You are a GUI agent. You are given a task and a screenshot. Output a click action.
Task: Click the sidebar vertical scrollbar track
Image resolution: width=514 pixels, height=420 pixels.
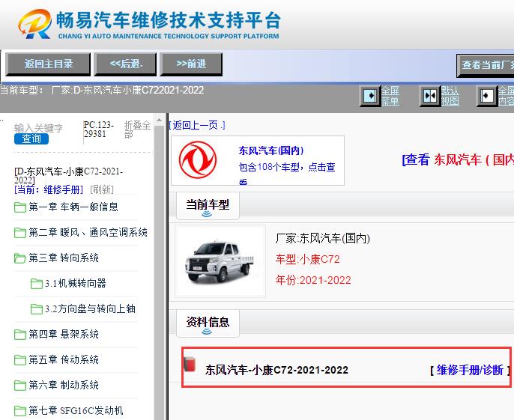160,272
